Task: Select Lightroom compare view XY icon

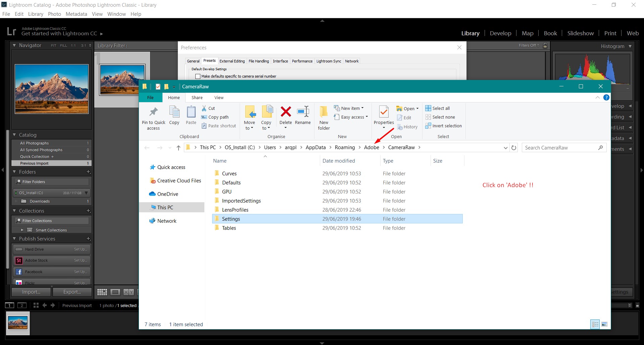Action: pos(129,292)
